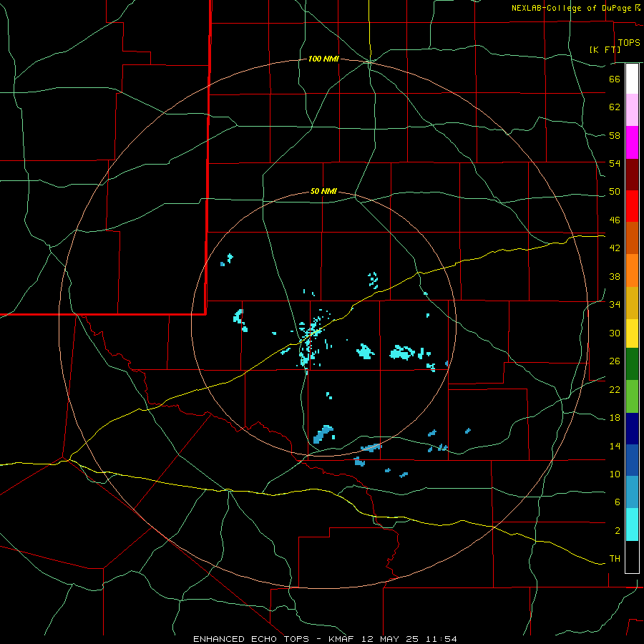Click legend scale value 26
This screenshot has height=644, width=644.
point(615,361)
